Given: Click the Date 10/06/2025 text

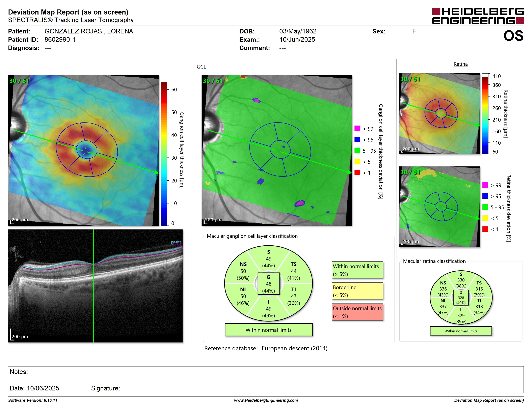Looking at the screenshot, I should click(34, 388).
